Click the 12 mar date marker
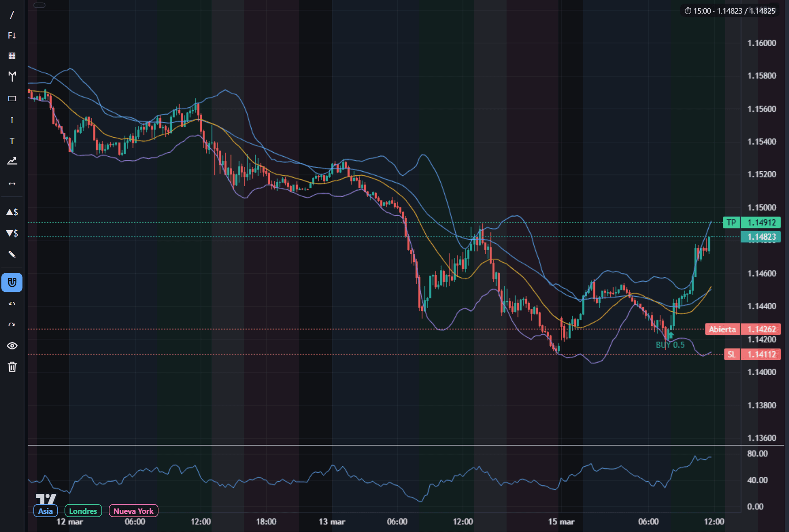The image size is (789, 532). (x=70, y=522)
